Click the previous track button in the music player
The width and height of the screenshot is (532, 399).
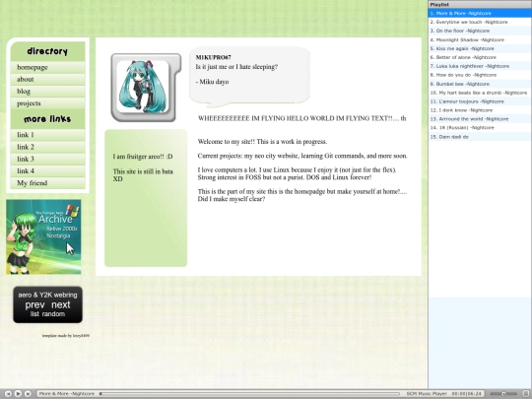[x=8, y=393]
